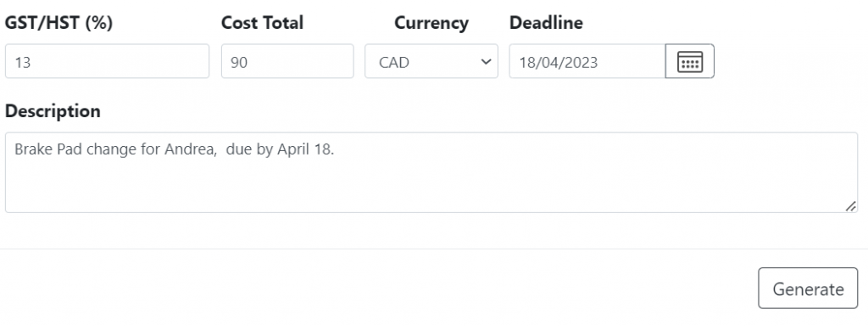868x326 pixels.
Task: Click the Deadline label text
Action: point(546,23)
